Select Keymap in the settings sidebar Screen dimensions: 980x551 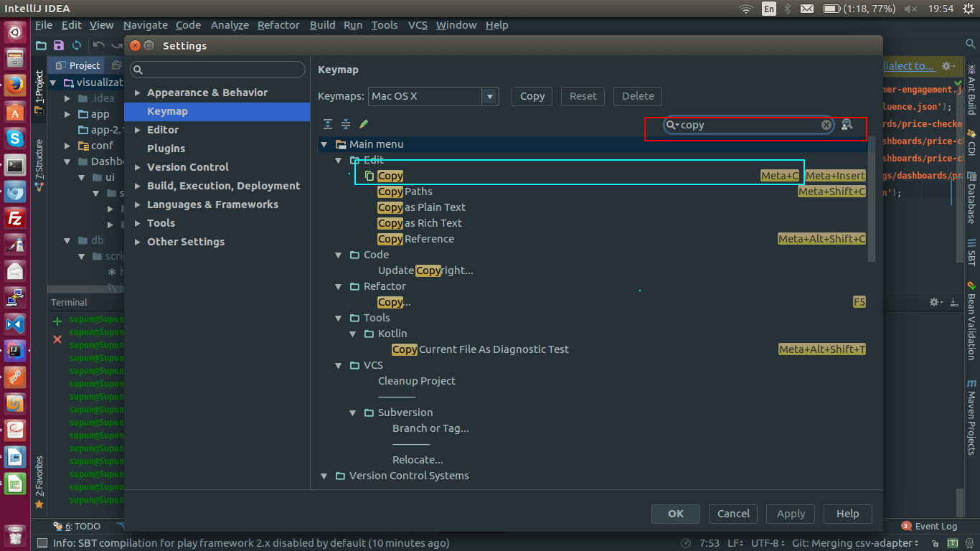tap(217, 111)
